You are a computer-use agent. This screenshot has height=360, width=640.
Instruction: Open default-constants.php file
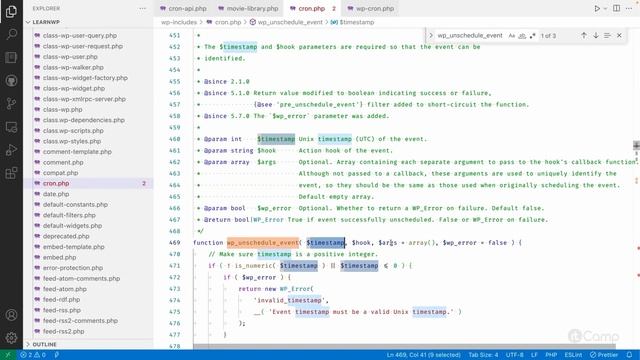pos(75,205)
